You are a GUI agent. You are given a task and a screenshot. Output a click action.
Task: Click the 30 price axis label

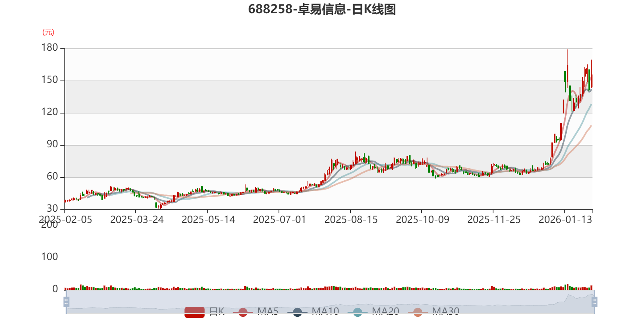tap(52, 208)
